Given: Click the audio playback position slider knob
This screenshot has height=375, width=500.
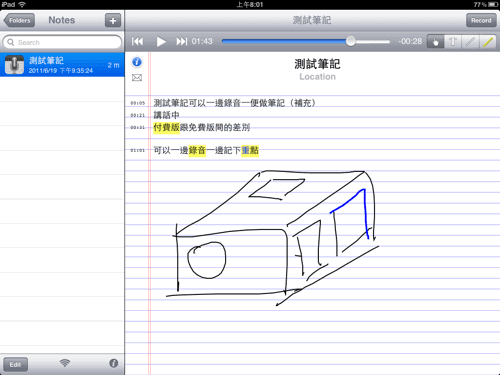Looking at the screenshot, I should click(351, 41).
